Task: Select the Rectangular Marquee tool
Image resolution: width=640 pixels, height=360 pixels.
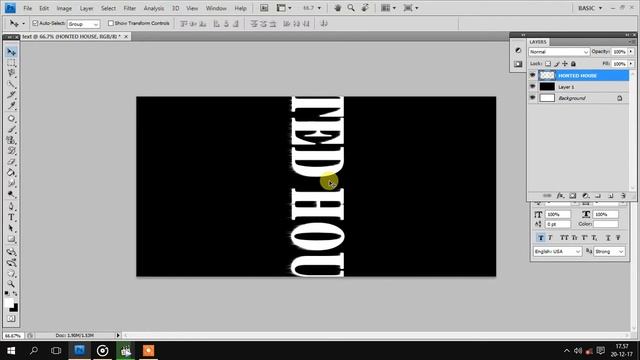Action: [x=11, y=63]
